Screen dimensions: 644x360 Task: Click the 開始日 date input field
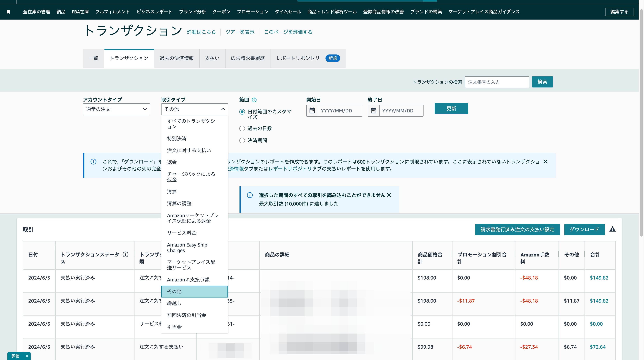pos(340,111)
